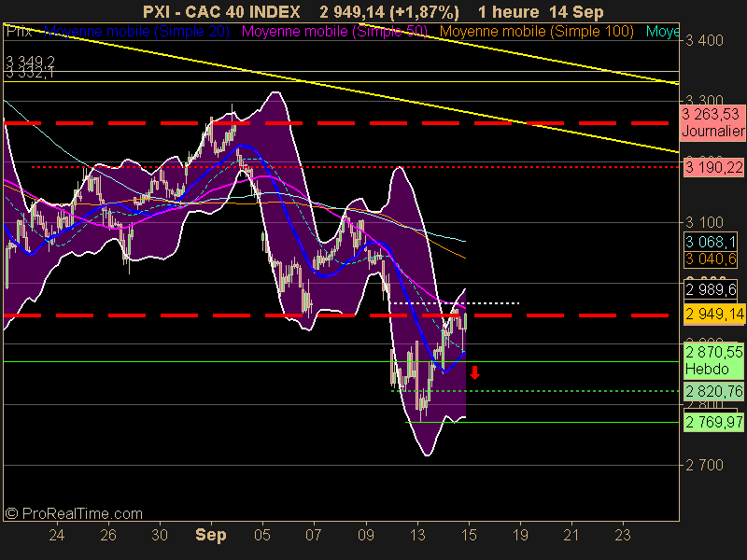
Task: Click the 3 100 price axis tick
Action: pyautogui.click(x=704, y=222)
